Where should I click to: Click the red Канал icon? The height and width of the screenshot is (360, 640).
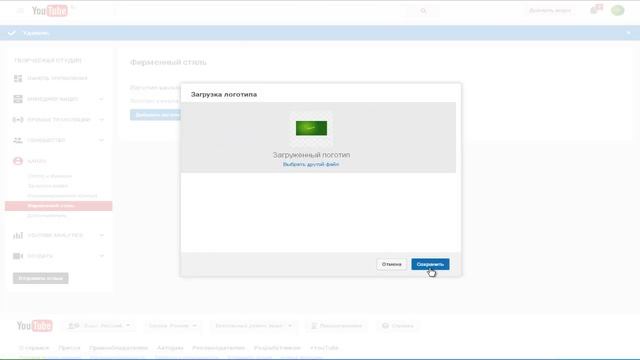[18, 161]
